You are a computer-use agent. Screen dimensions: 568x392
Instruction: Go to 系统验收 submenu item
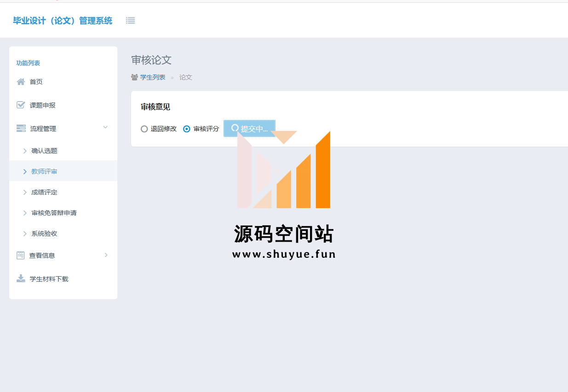[63, 233]
